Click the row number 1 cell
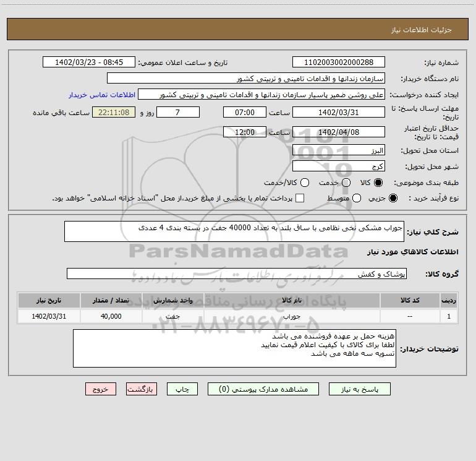This screenshot has width=476, height=461. (x=449, y=316)
